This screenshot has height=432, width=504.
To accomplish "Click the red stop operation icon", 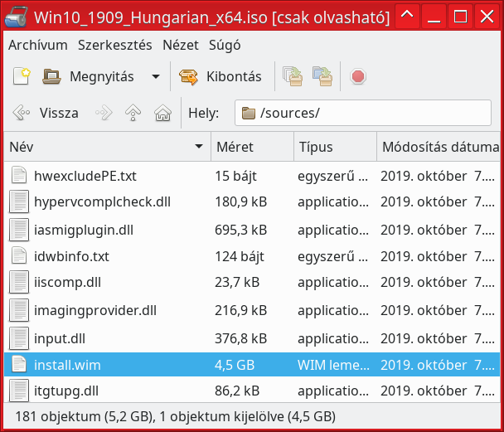I will (x=358, y=76).
